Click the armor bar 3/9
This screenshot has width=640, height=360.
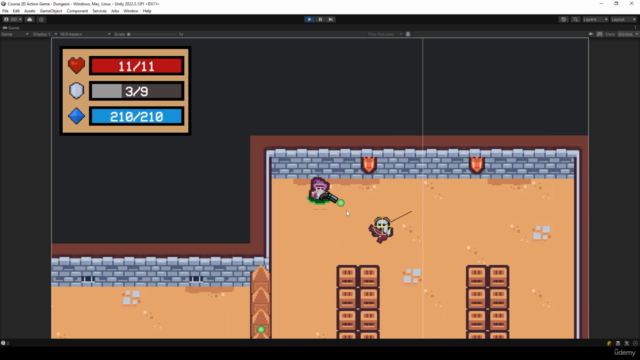(x=136, y=91)
